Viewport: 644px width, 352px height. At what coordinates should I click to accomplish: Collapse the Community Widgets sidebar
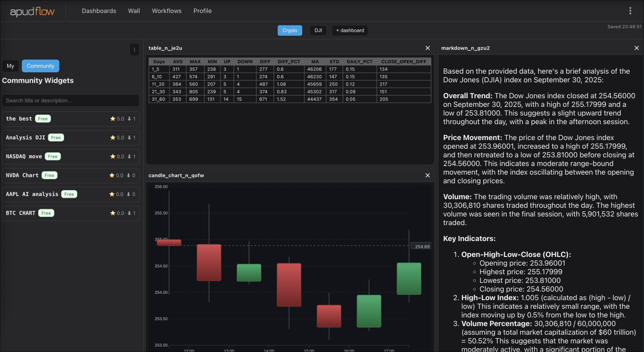click(x=135, y=49)
